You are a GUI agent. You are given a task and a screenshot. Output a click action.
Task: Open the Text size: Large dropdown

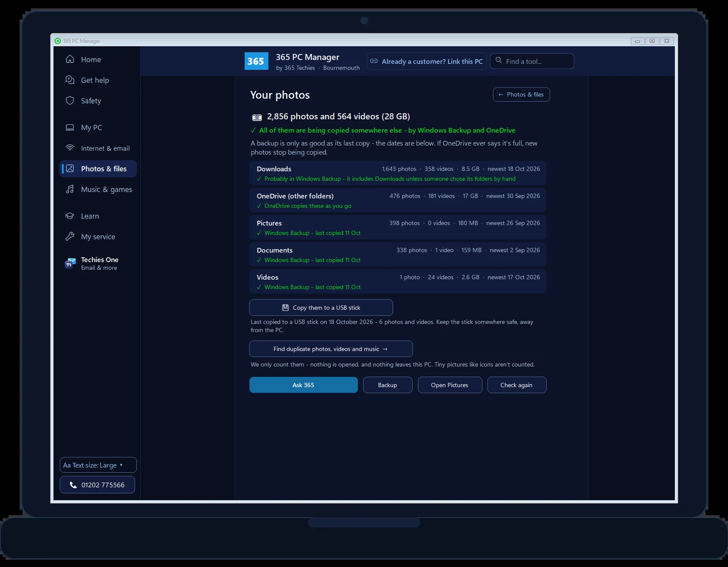click(x=98, y=465)
